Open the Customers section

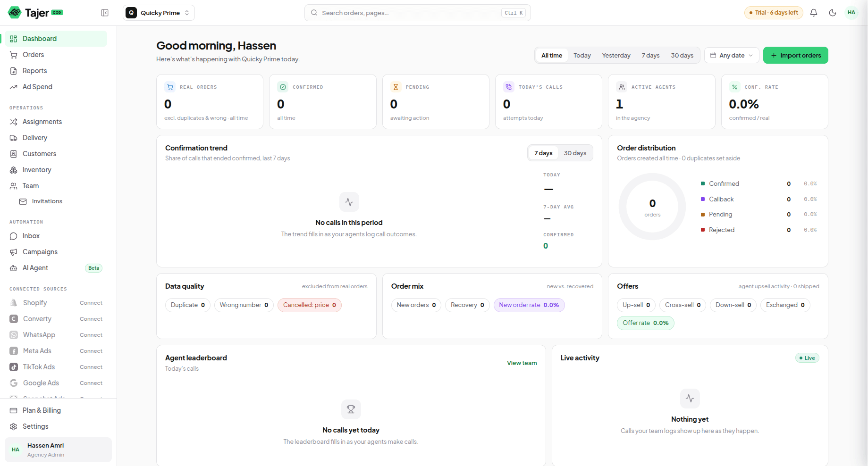56,154
